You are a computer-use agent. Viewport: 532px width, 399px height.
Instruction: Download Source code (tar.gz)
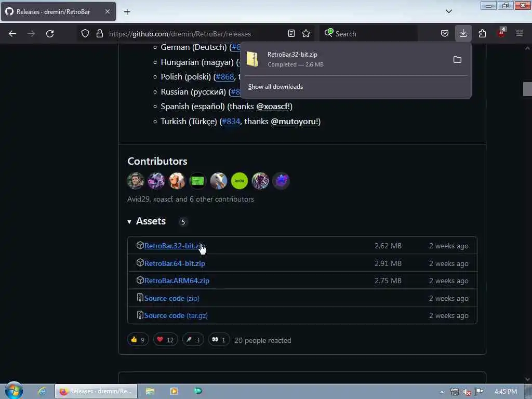click(176, 315)
